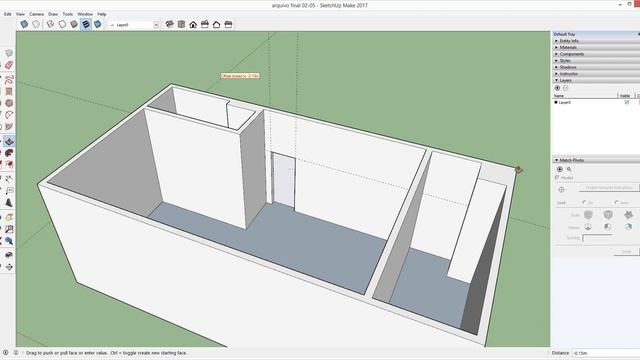The image size is (640, 360).
Task: Select the Make Component tool
Action: (x=9, y=53)
